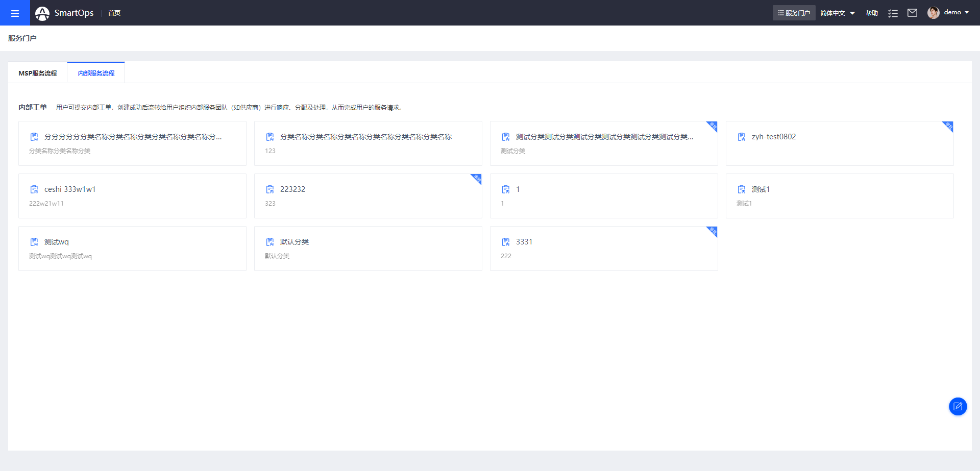
Task: Click the 测试分类测试分类 truncated title
Action: (x=604, y=137)
